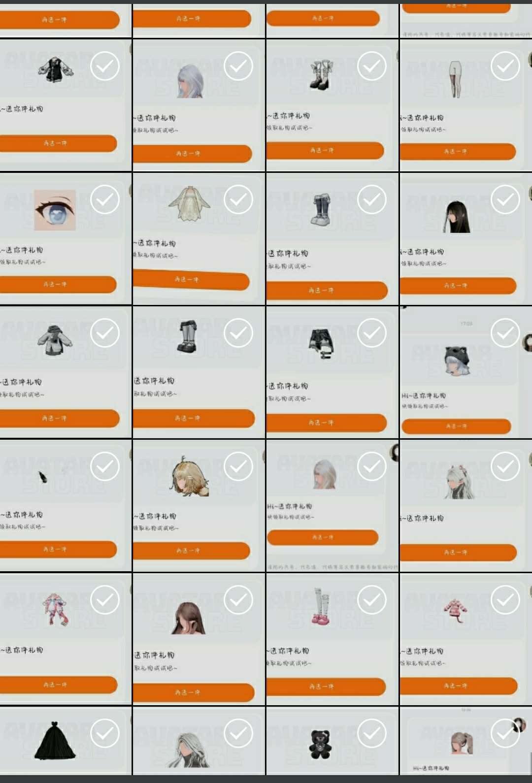This screenshot has height=783, width=532.
Task: Toggle checkmark on grey hoodie card
Action: (105, 333)
